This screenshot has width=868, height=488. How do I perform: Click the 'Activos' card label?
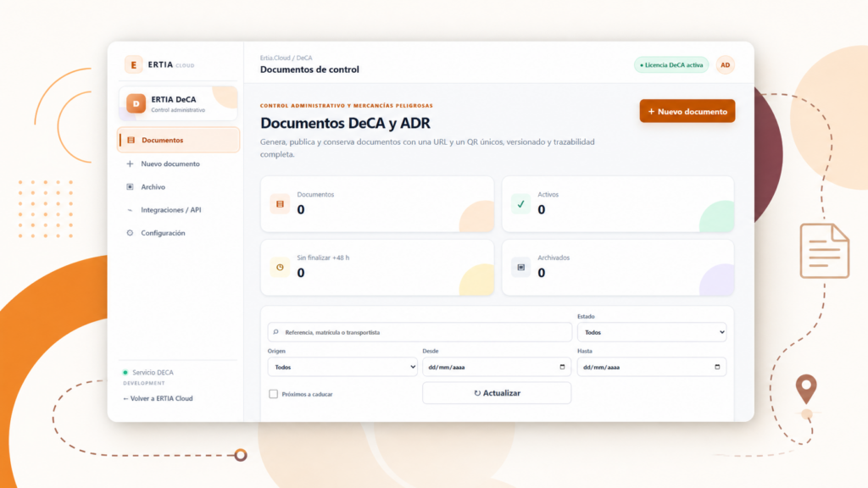(548, 195)
